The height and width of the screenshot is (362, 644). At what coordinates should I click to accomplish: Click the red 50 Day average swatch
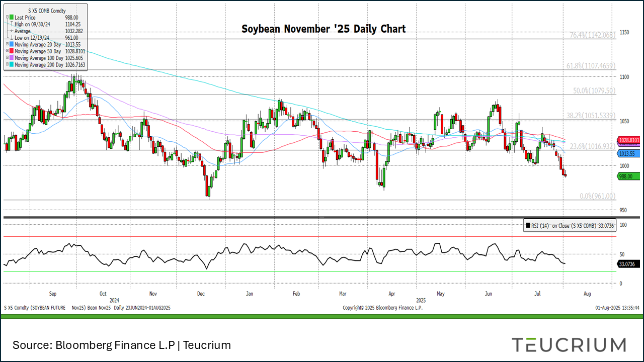click(12, 51)
